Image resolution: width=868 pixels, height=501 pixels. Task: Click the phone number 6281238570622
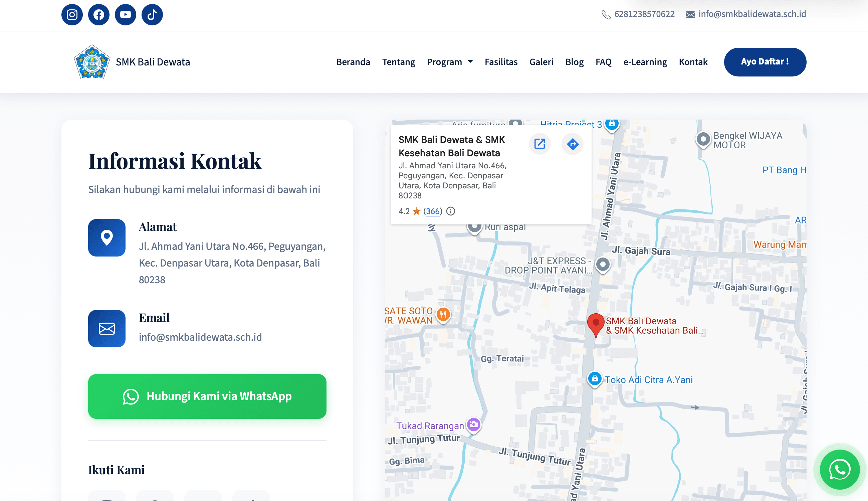pyautogui.click(x=644, y=14)
